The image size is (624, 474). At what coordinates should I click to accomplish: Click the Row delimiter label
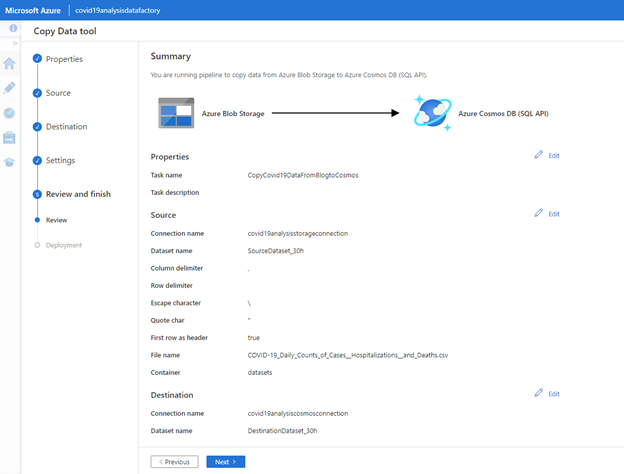[x=172, y=285]
